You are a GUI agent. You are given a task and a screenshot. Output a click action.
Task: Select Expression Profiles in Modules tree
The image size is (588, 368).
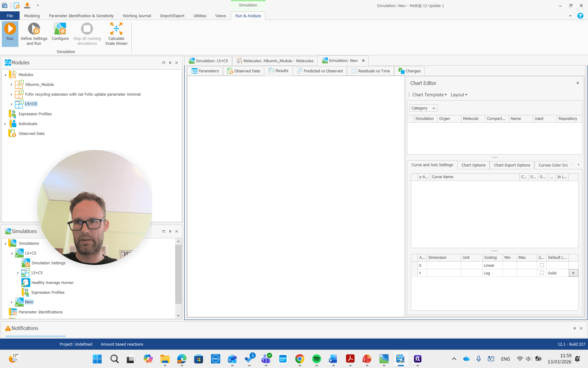[x=35, y=114]
